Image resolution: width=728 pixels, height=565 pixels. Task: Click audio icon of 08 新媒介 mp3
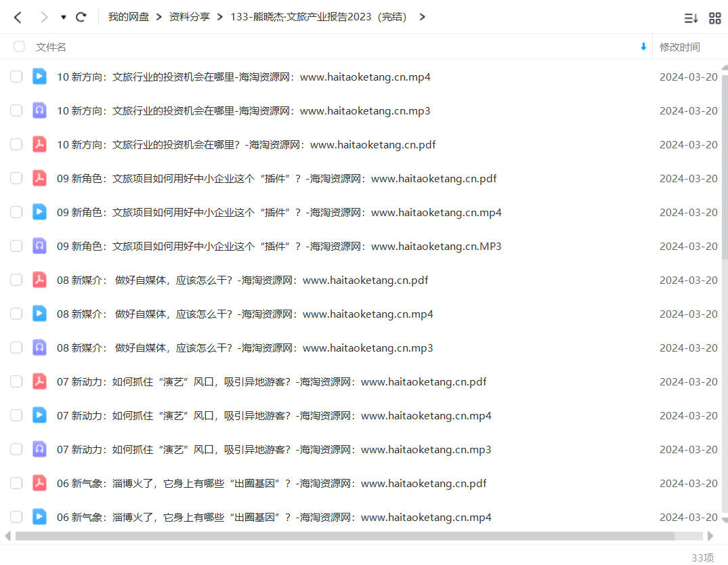click(x=39, y=348)
